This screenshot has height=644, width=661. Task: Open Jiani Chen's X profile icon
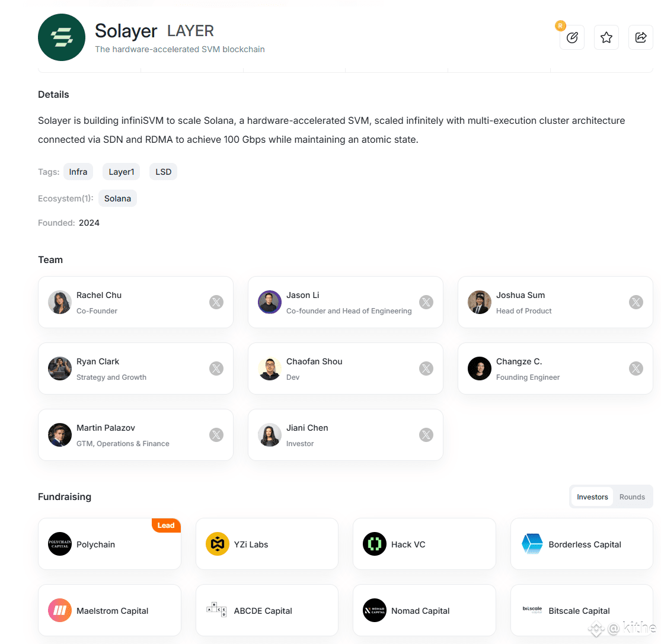(x=426, y=435)
